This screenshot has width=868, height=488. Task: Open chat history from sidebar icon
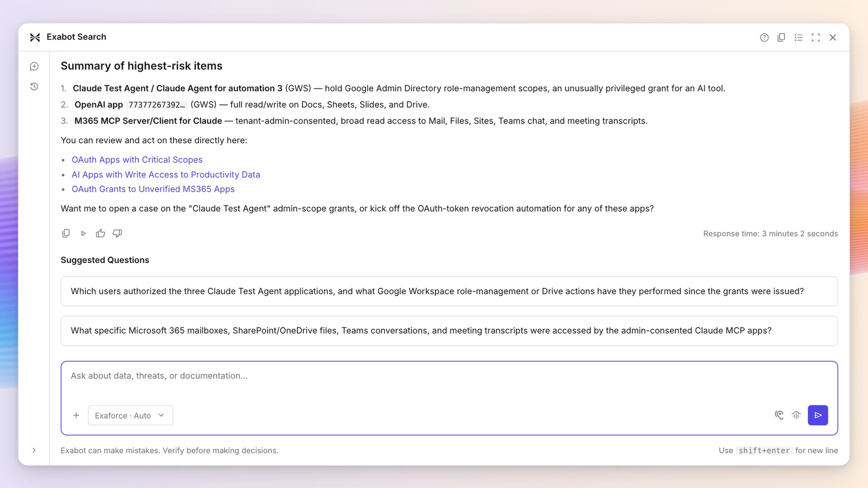[34, 86]
